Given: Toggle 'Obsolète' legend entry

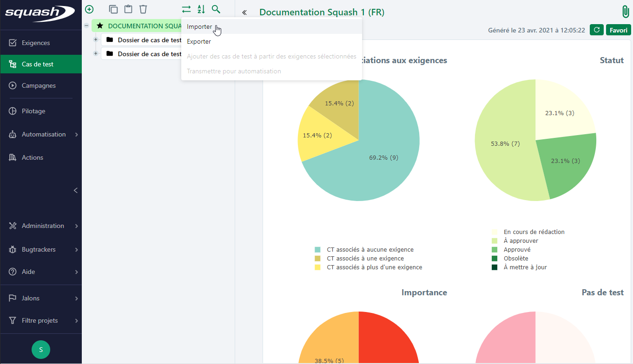Looking at the screenshot, I should coord(515,259).
